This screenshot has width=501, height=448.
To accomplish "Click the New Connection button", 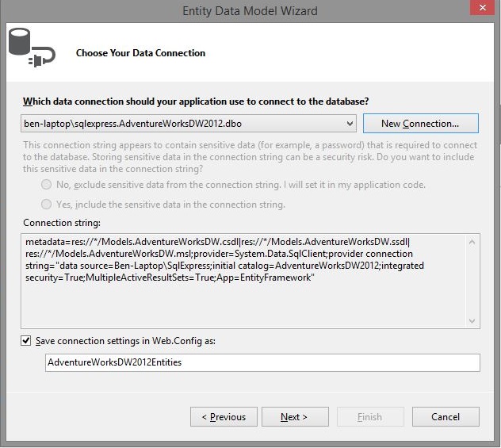I will click(420, 124).
